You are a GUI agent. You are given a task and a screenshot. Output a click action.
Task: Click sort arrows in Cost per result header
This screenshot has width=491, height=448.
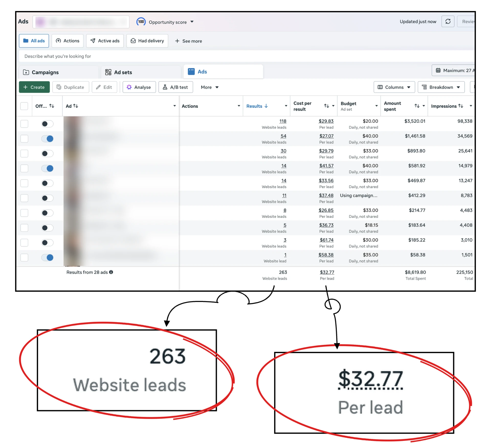click(x=327, y=106)
